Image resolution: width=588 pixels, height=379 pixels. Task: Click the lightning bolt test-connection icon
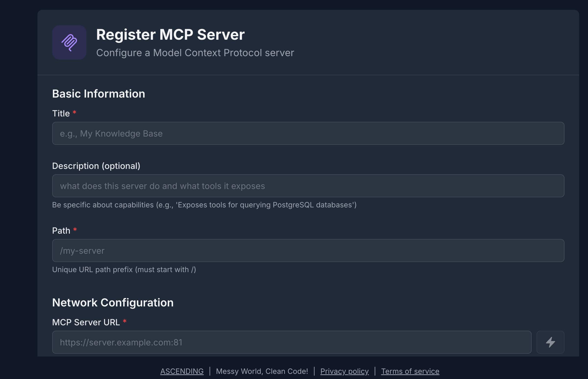(x=550, y=342)
